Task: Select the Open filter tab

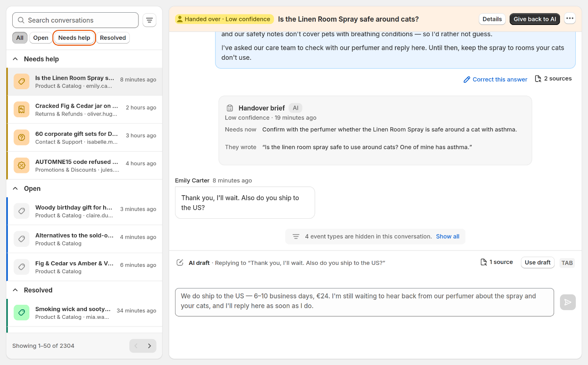Action: (41, 38)
